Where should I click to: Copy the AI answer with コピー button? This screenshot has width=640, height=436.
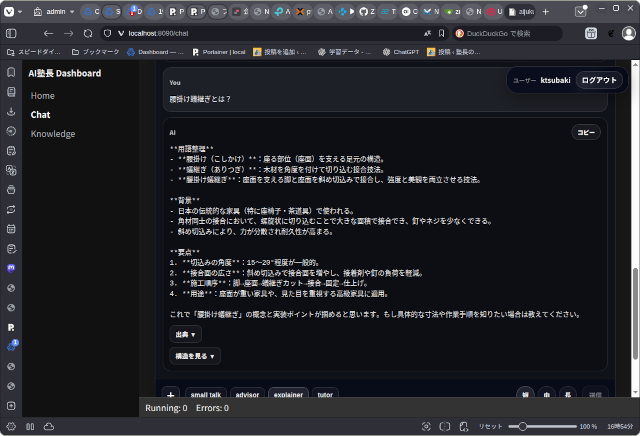pyautogui.click(x=586, y=132)
